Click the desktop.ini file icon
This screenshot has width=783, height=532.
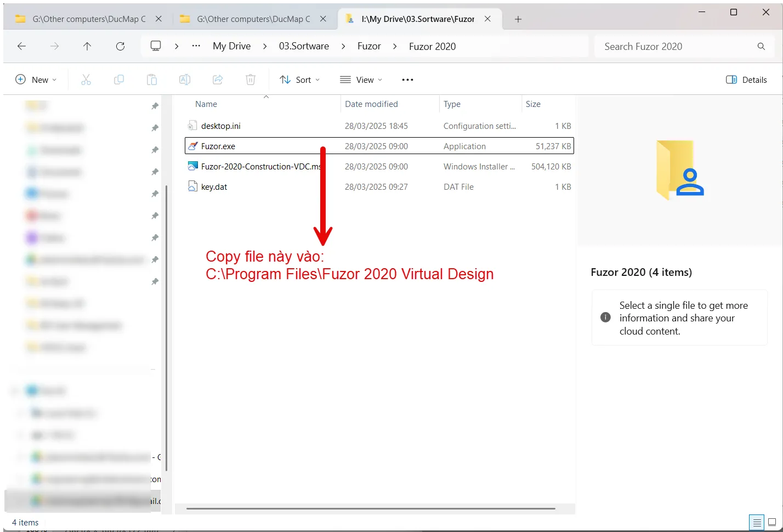click(192, 126)
